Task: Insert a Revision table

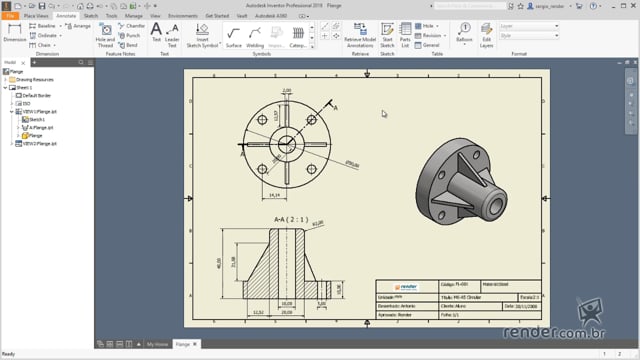Action: click(428, 36)
